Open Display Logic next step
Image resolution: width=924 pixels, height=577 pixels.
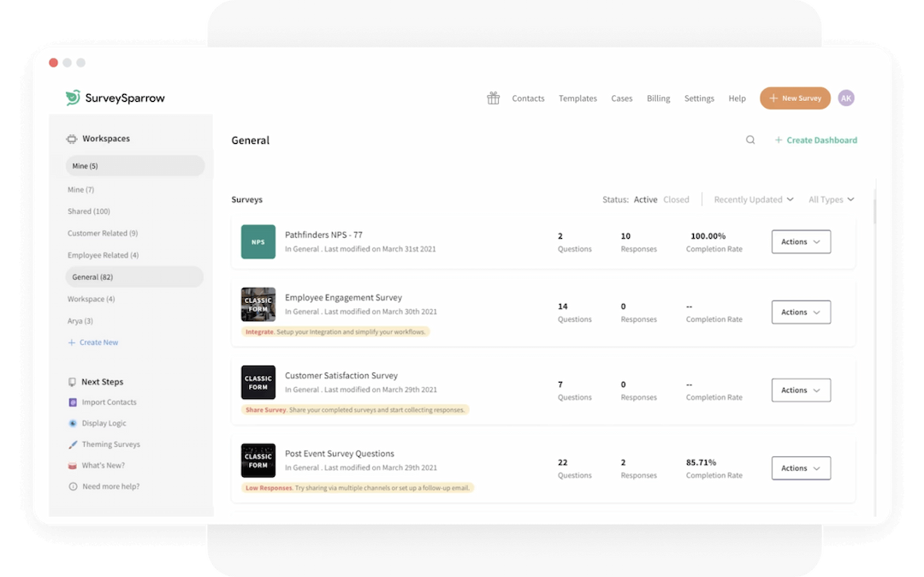point(104,424)
